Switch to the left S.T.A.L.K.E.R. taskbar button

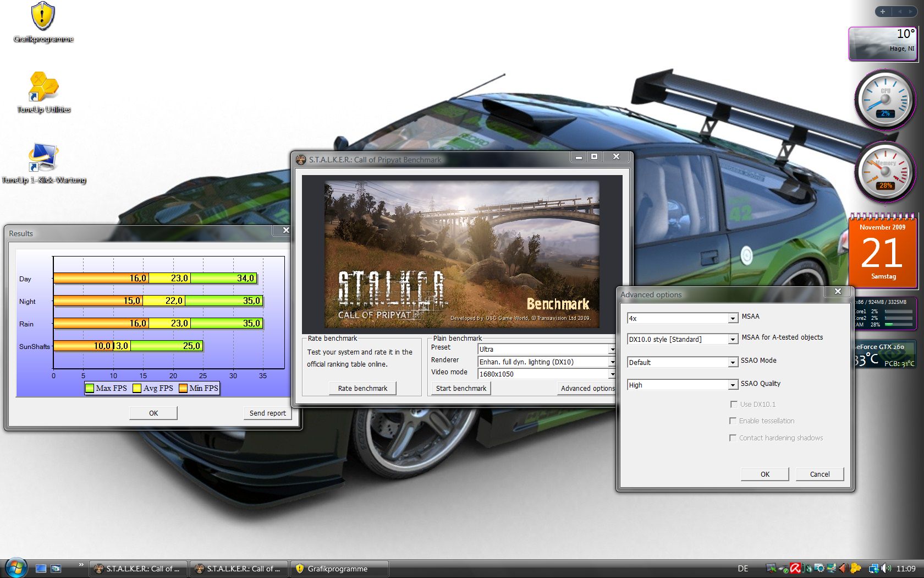tap(138, 569)
